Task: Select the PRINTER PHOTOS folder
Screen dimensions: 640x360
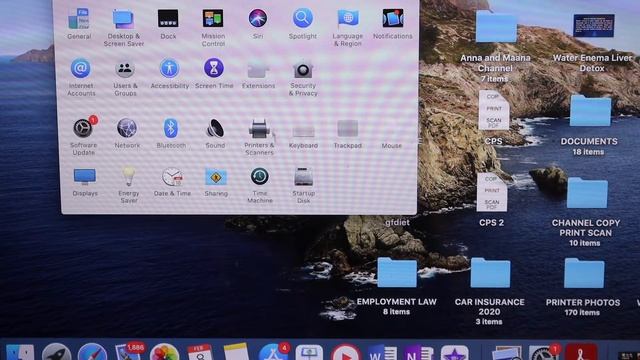Action: [x=584, y=273]
